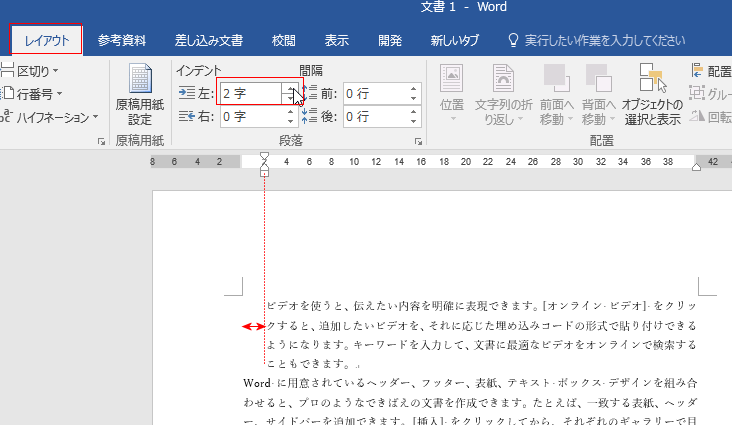Switch to the 校閲 tab
The width and height of the screenshot is (732, 425).
(283, 41)
